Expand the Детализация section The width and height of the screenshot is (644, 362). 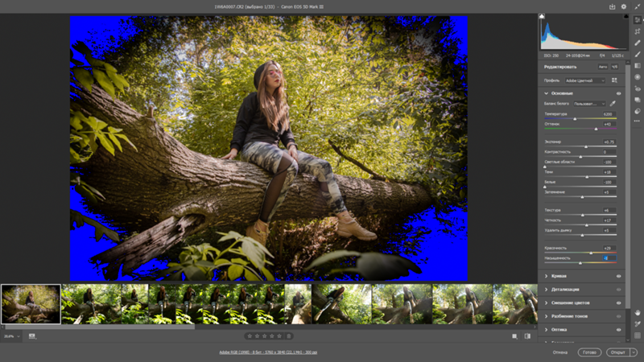pos(547,290)
